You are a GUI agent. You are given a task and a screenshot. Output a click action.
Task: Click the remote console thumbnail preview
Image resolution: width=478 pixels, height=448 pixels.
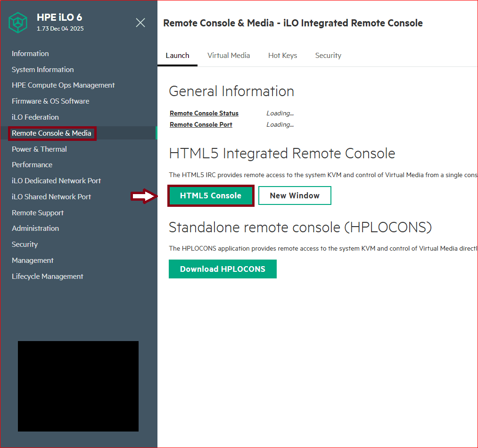78,386
